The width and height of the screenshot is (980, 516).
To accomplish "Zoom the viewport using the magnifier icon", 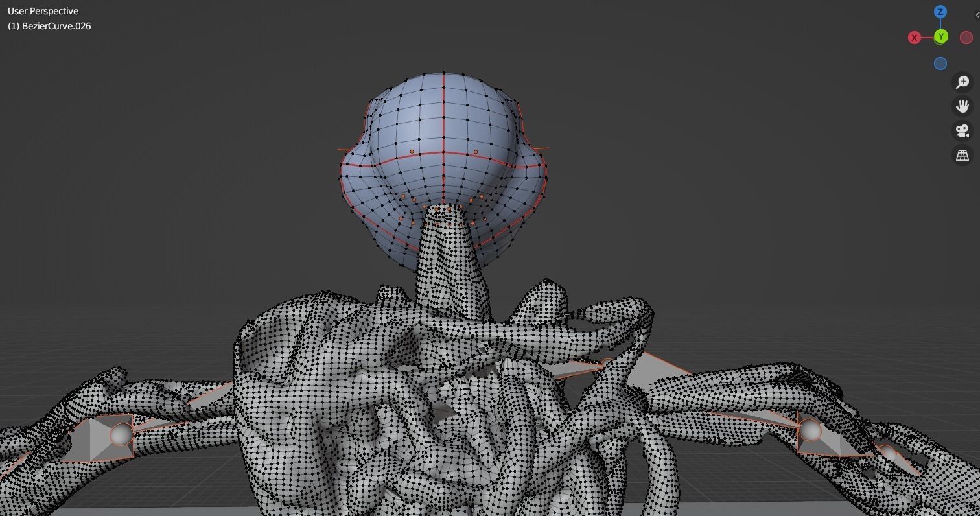I will (x=962, y=82).
